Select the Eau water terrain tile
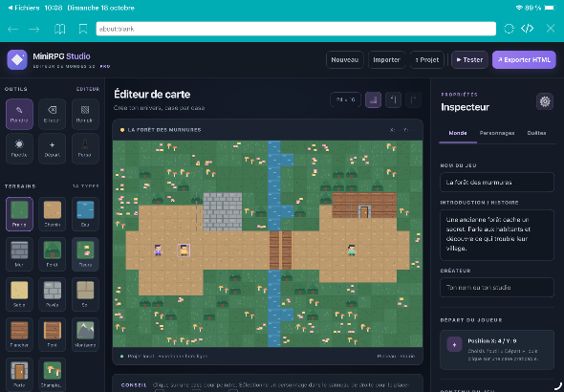Viewport: 564px width, 392px height. 85,214
